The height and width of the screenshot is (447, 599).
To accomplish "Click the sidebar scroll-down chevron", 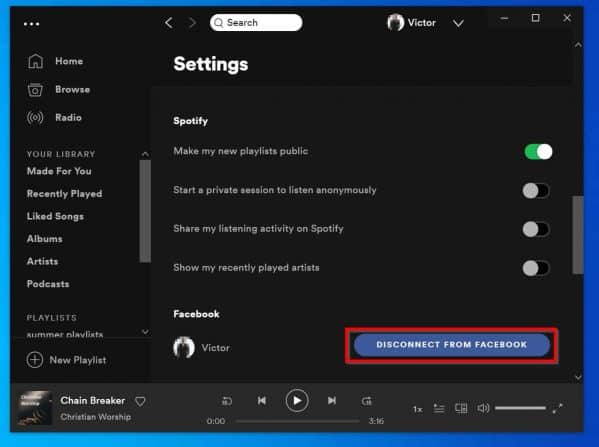I will point(145,332).
